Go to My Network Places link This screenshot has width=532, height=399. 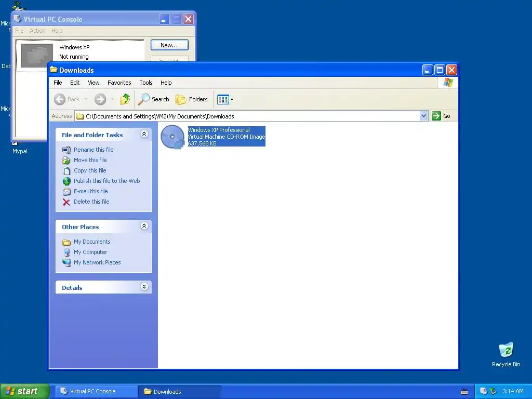(x=97, y=262)
